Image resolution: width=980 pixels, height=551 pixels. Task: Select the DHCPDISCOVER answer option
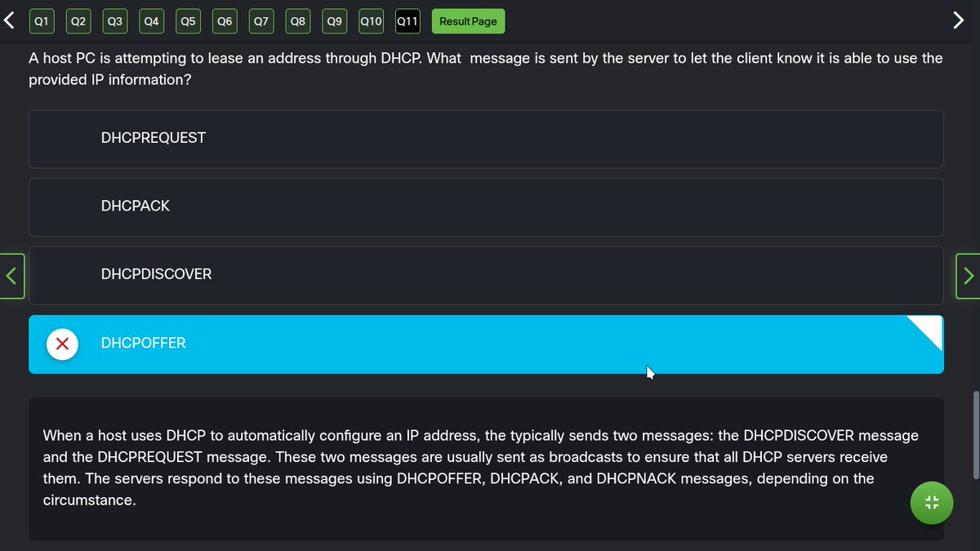pyautogui.click(x=486, y=274)
